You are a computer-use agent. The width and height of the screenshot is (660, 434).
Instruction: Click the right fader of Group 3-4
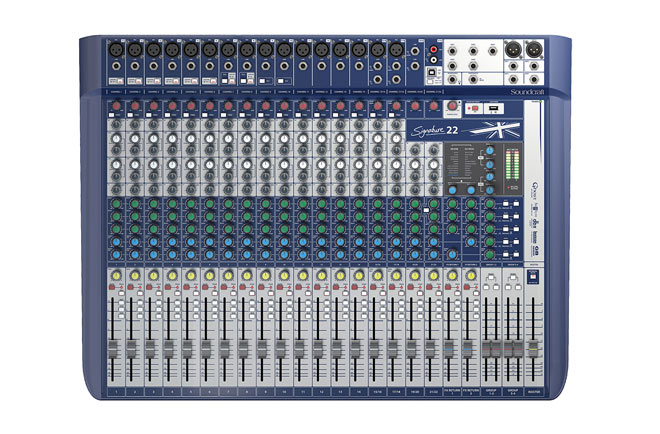518,349
